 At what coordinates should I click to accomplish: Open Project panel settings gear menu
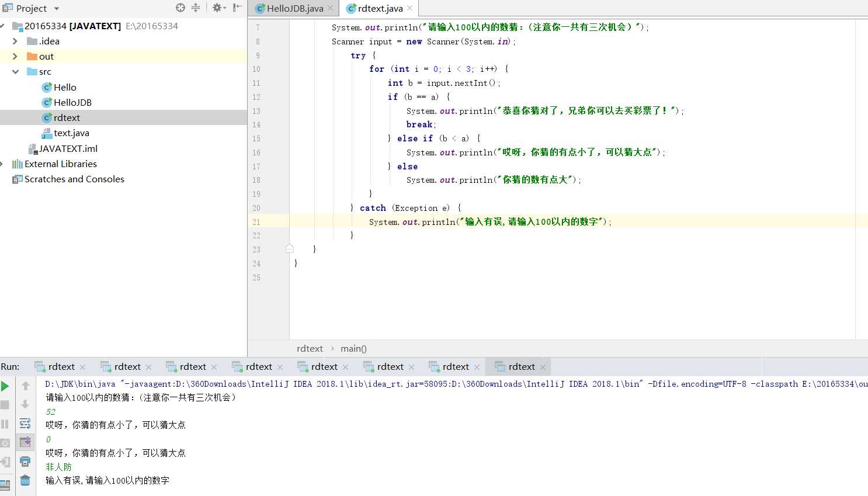218,8
